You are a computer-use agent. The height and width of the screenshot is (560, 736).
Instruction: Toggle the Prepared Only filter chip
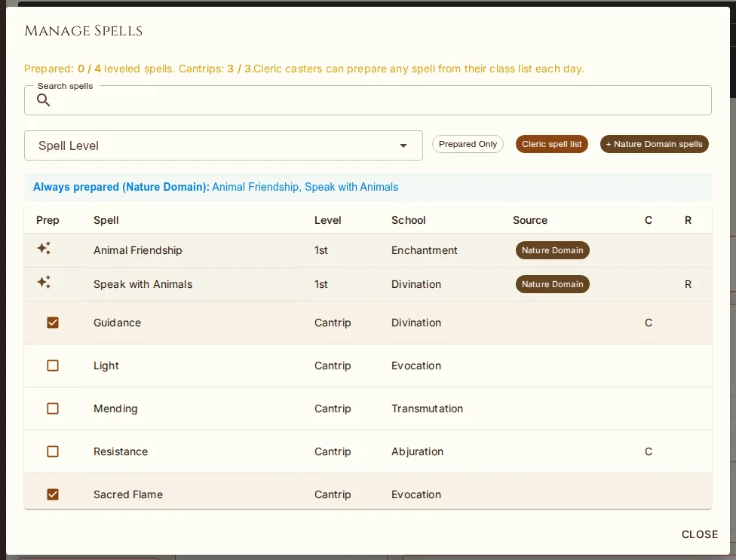tap(468, 144)
